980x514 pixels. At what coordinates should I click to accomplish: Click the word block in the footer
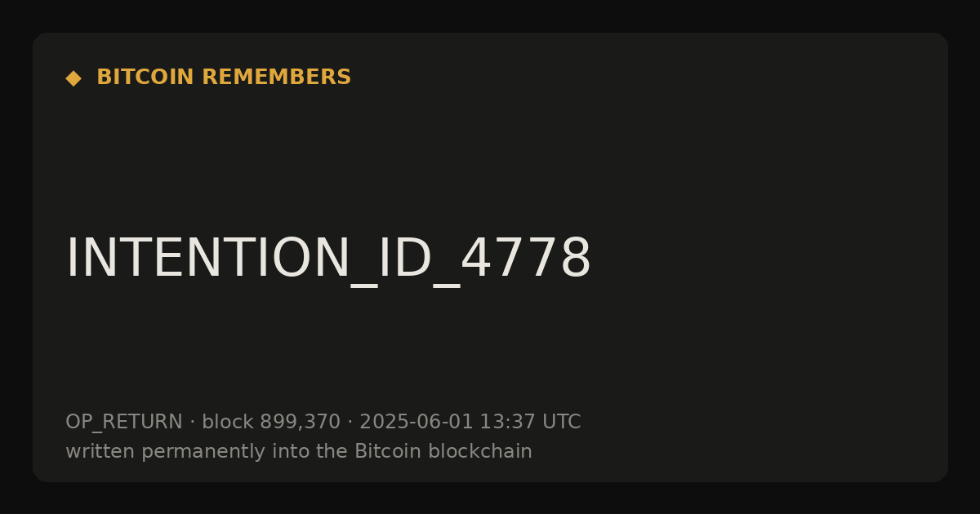(x=228, y=423)
